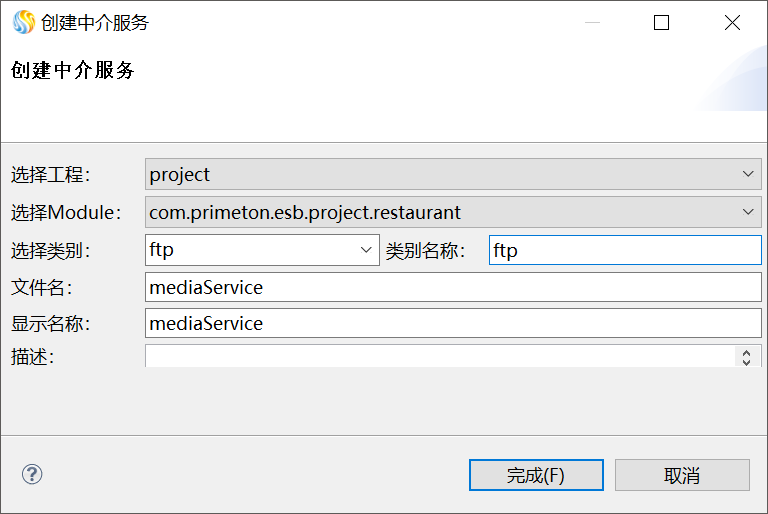Click the 描述 label text
The width and height of the screenshot is (768, 514).
pos(32,356)
